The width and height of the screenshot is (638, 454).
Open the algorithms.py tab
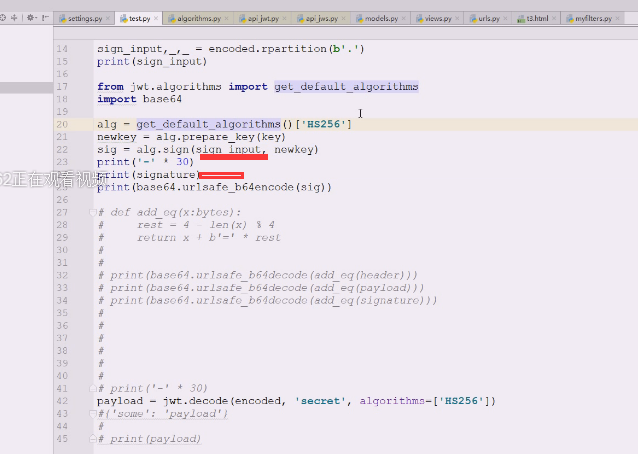[x=199, y=18]
